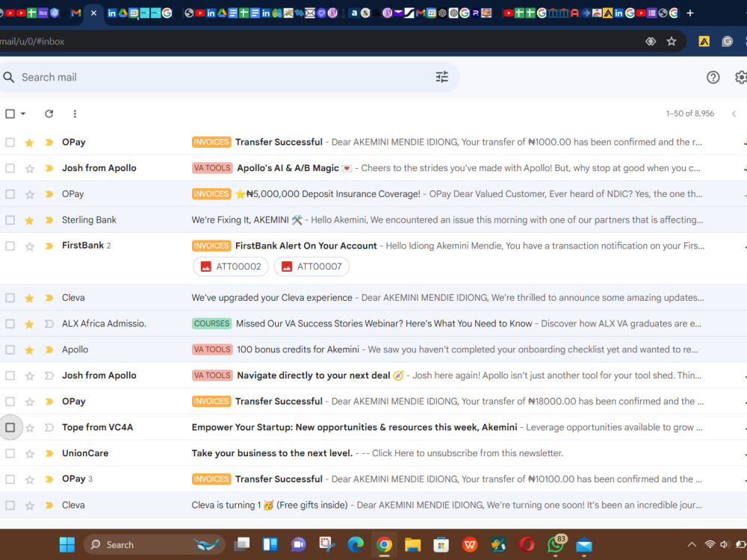
Task: Open File Explorer from the taskbar
Action: [x=412, y=545]
